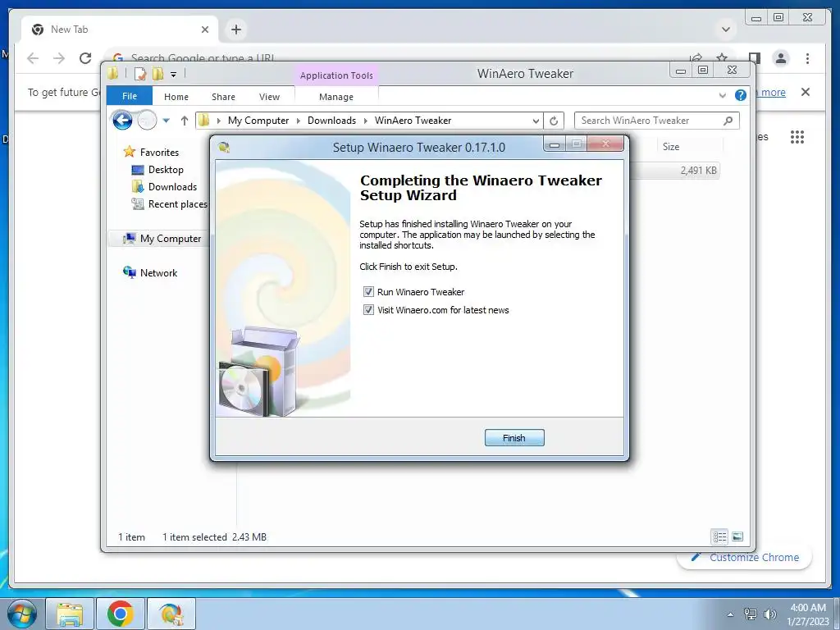
Task: Click the 2,491 KB file size cell
Action: coord(698,171)
